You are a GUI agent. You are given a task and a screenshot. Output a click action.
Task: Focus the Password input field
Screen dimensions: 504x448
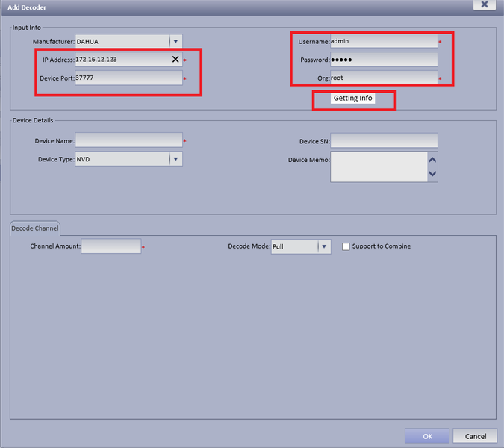[x=384, y=60]
